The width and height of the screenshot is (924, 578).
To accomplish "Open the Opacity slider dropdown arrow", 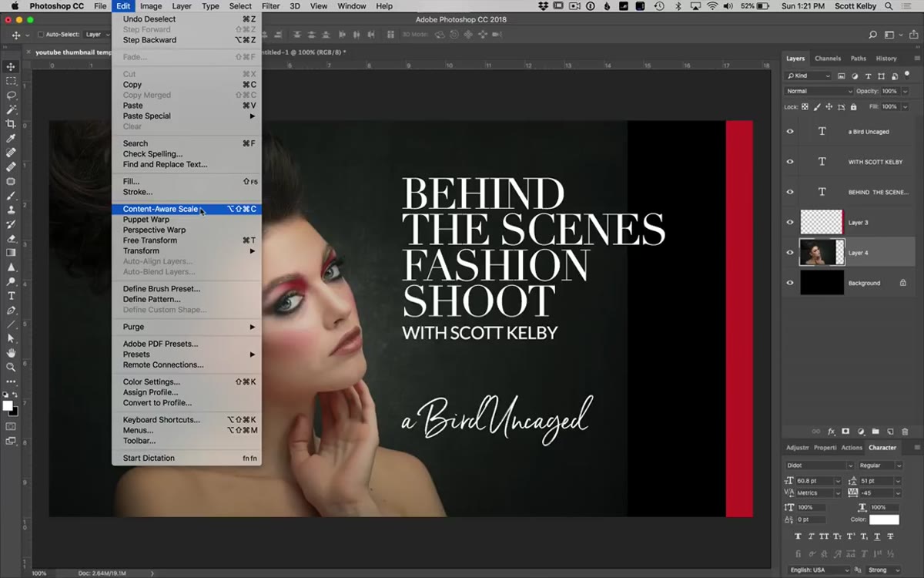I will click(906, 91).
